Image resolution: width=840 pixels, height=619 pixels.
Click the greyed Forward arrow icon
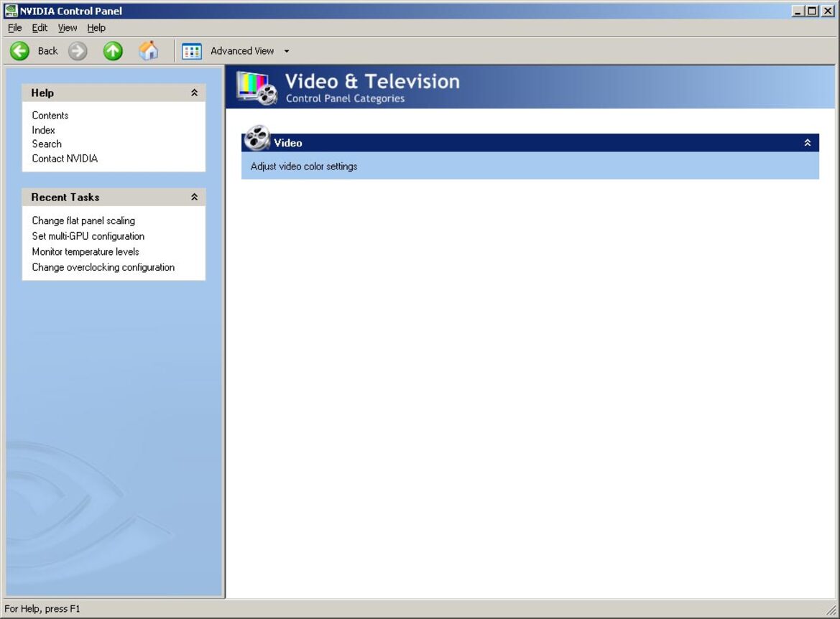pyautogui.click(x=78, y=52)
